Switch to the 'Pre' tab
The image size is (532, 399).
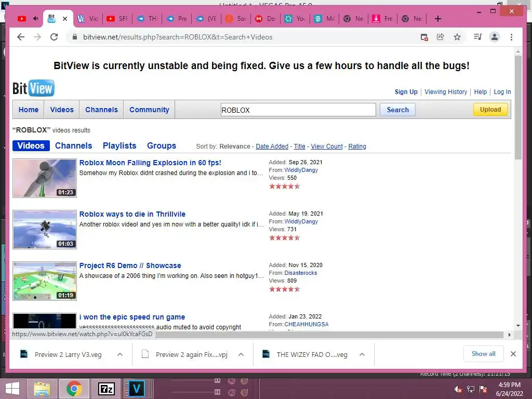pyautogui.click(x=177, y=19)
